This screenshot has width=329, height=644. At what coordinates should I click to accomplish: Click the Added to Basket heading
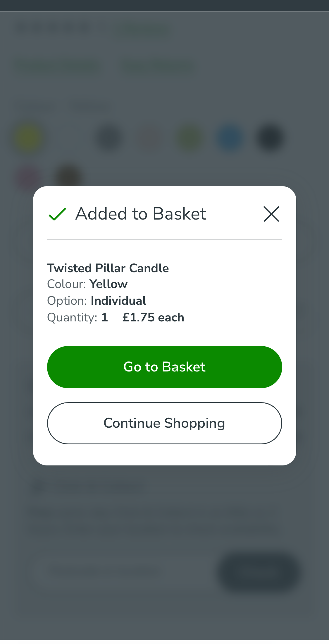click(x=140, y=214)
